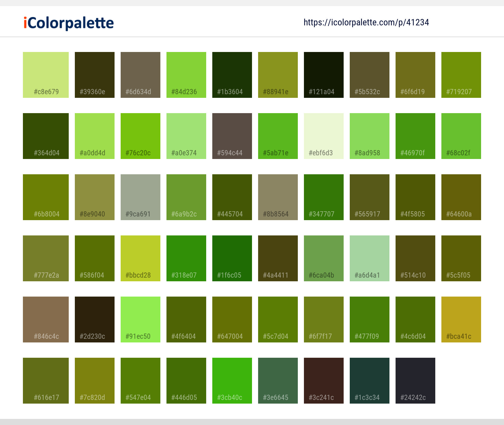Click the #24242c swatch

(415, 381)
